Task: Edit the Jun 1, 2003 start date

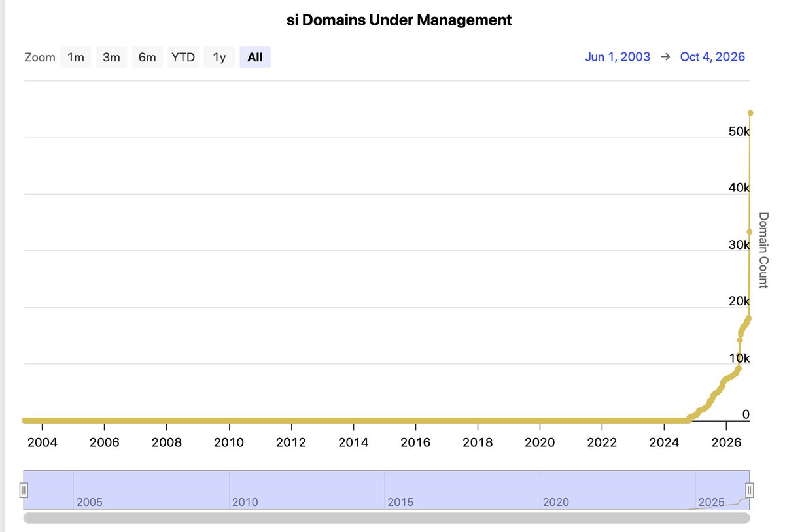Action: pos(618,57)
